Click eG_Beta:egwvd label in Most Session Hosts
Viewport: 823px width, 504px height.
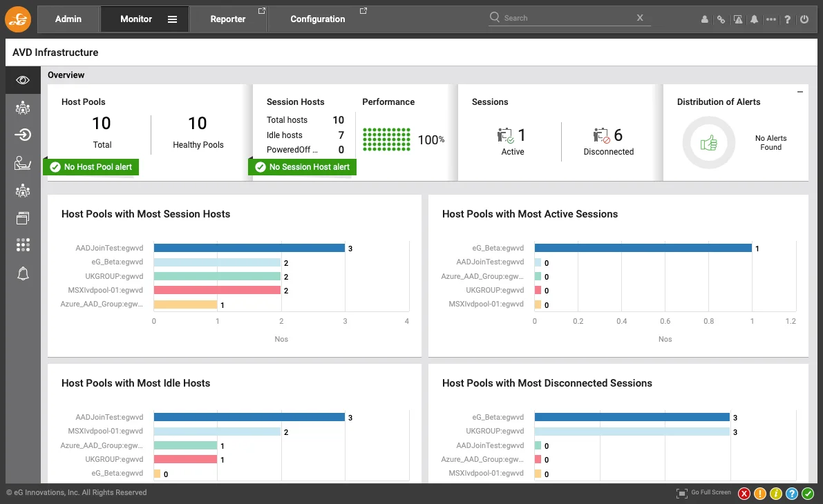pyautogui.click(x=117, y=262)
